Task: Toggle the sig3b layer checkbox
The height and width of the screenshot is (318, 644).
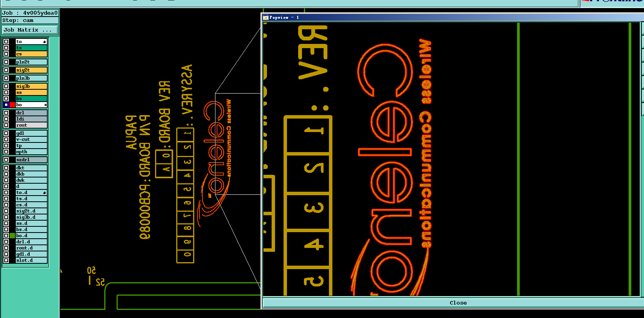Action: click(6, 86)
